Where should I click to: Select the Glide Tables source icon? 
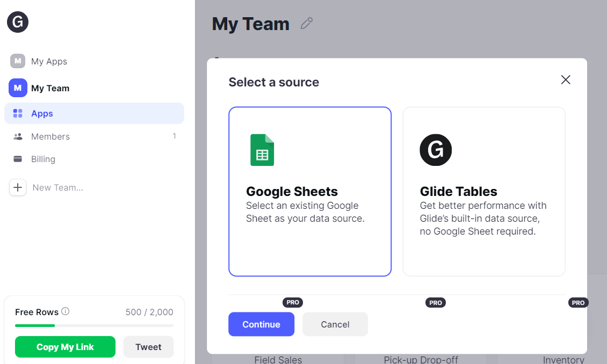436,150
